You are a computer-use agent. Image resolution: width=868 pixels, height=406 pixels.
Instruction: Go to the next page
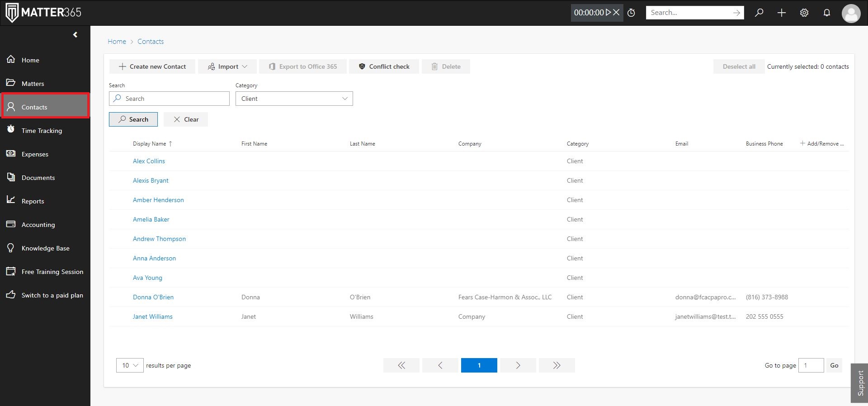[518, 365]
